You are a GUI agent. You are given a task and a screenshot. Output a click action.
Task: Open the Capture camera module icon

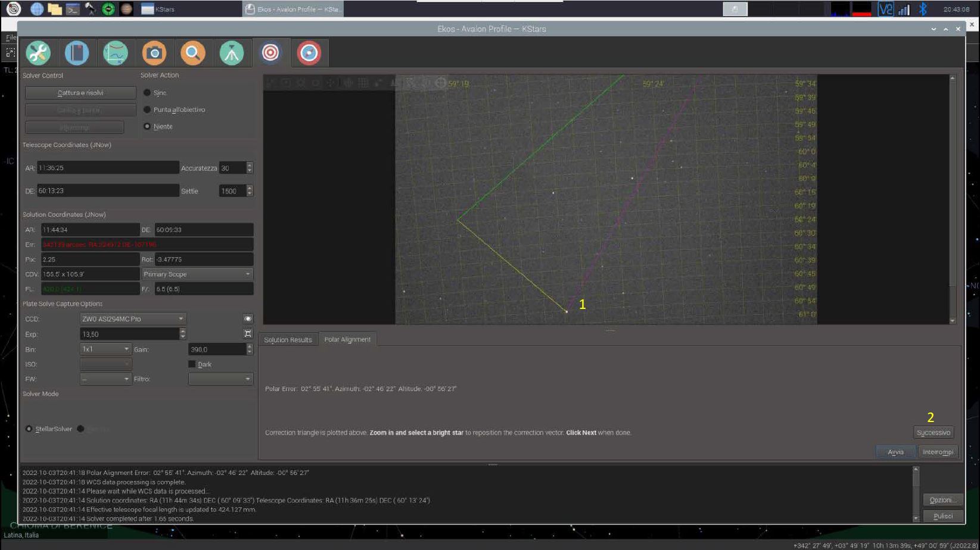154,53
